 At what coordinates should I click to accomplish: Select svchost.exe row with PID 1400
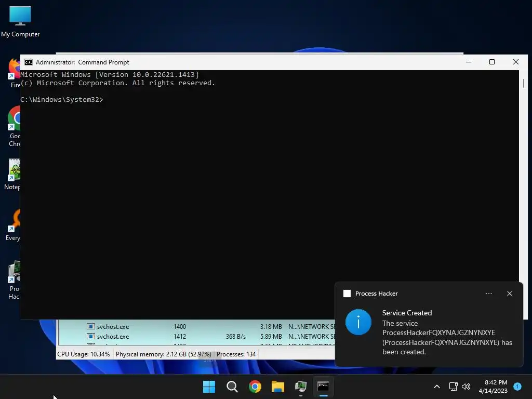(x=197, y=326)
